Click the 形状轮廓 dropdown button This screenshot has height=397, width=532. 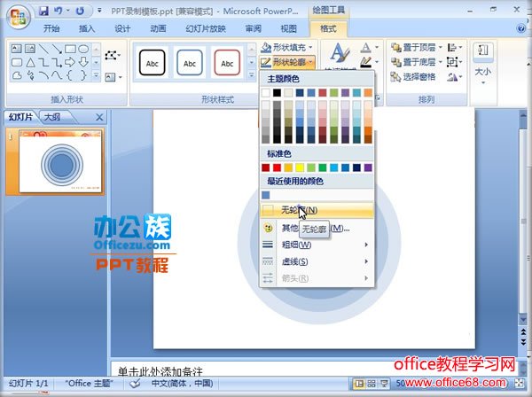(x=287, y=62)
